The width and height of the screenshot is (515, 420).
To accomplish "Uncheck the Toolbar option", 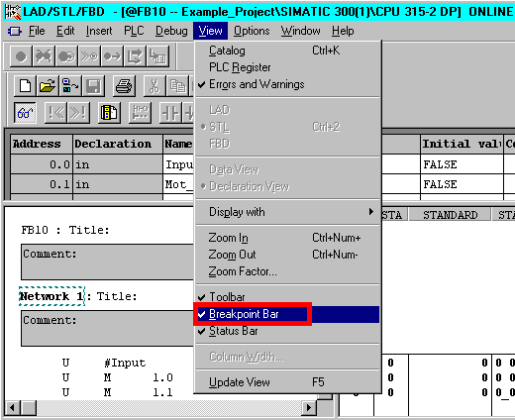I will pyautogui.click(x=287, y=297).
